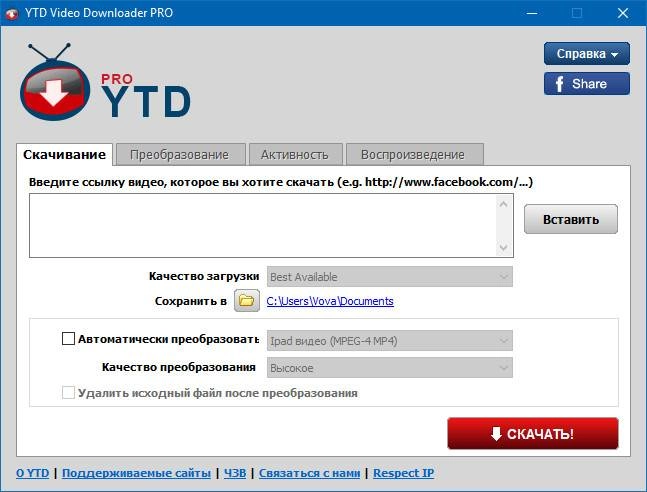
Task: Open the О YTD link
Action: pyautogui.click(x=33, y=473)
